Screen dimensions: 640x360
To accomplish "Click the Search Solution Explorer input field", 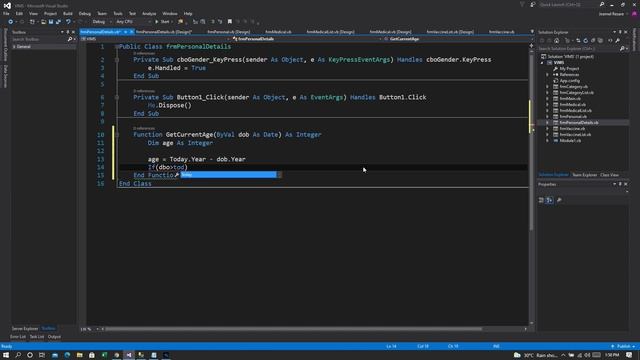I will (578, 49).
